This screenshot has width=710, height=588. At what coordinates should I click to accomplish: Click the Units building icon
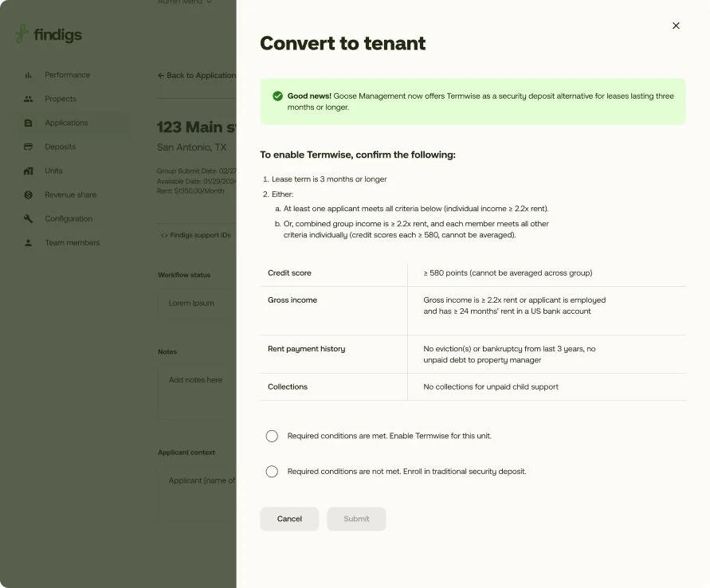29,171
